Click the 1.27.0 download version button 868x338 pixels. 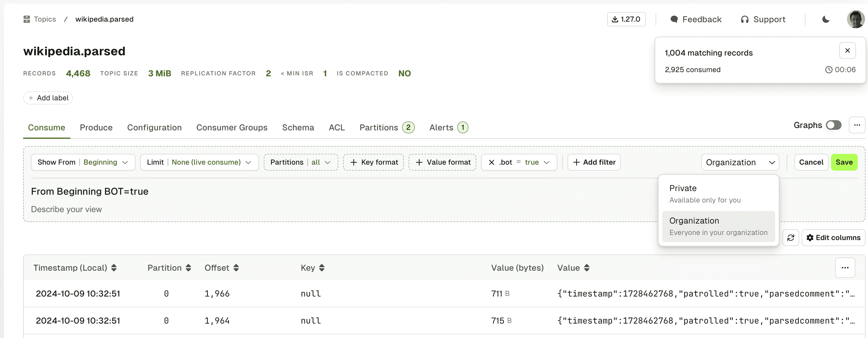(626, 19)
